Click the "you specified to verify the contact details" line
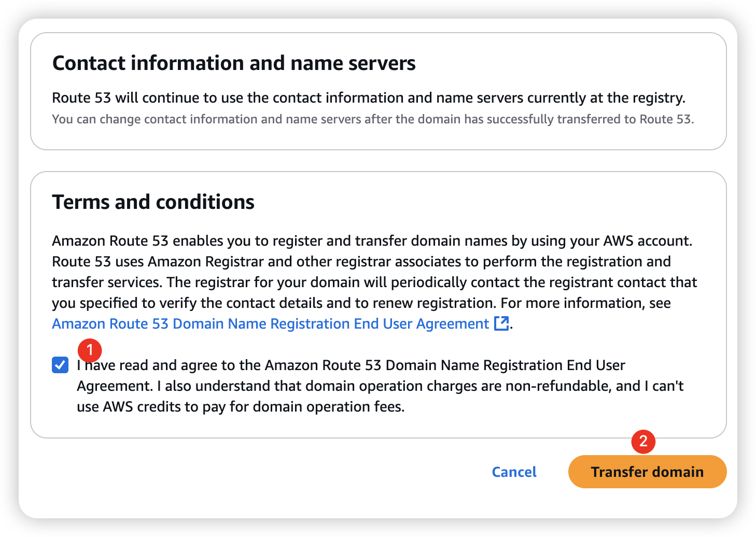756x537 pixels. point(361,303)
